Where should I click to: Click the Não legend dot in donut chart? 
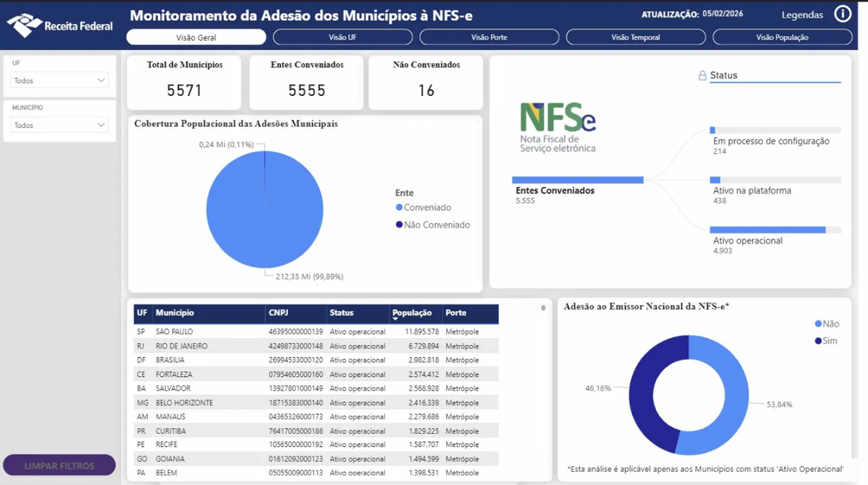click(818, 324)
